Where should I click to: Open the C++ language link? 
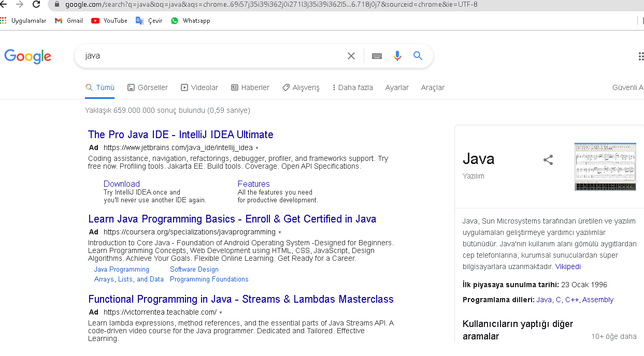click(572, 300)
